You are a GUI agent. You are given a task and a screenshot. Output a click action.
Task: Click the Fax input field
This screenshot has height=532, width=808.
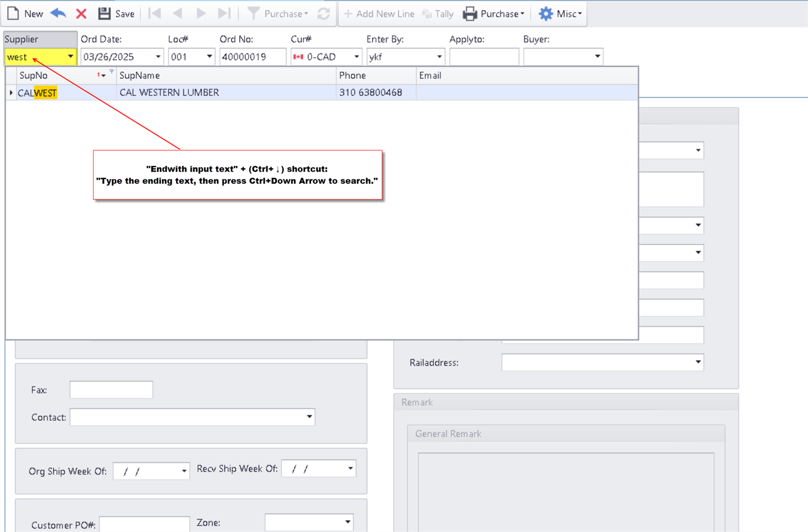pos(111,390)
